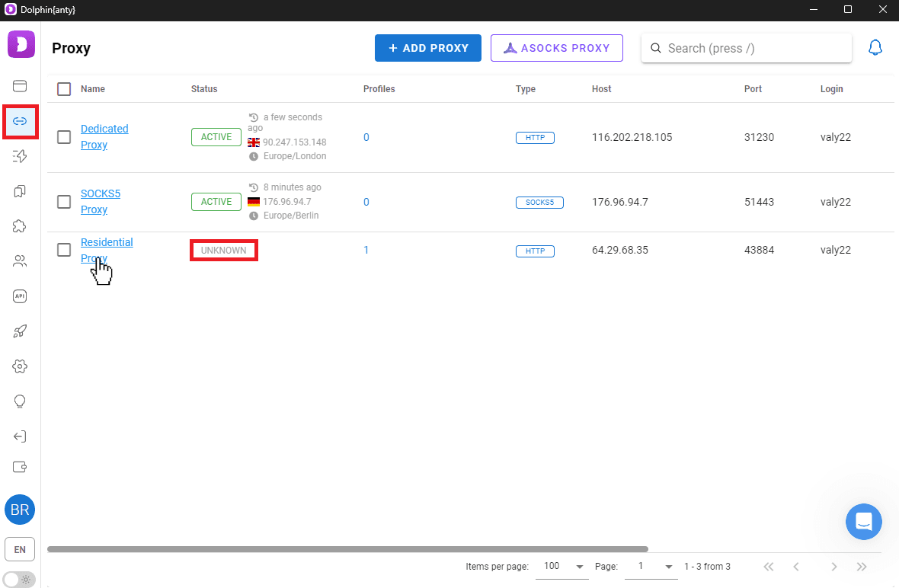899x588 pixels.
Task: Open the EN language selector
Action: pyautogui.click(x=20, y=548)
